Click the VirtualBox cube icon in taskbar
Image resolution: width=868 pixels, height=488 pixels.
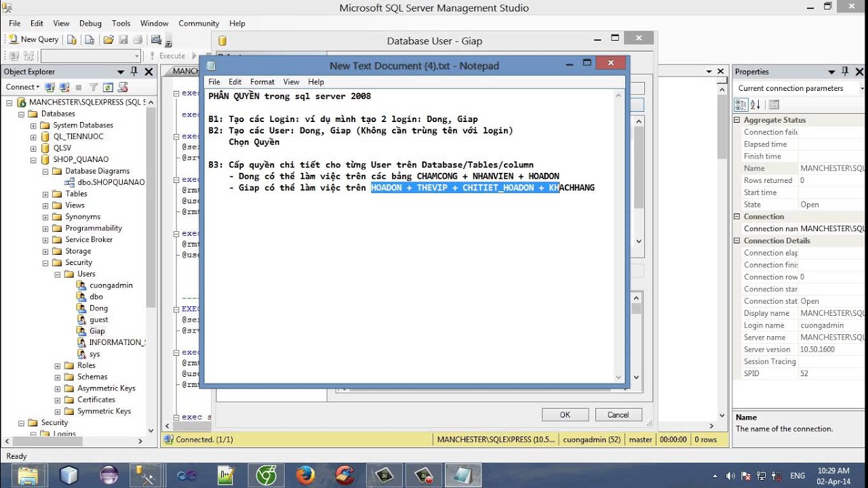tap(68, 475)
